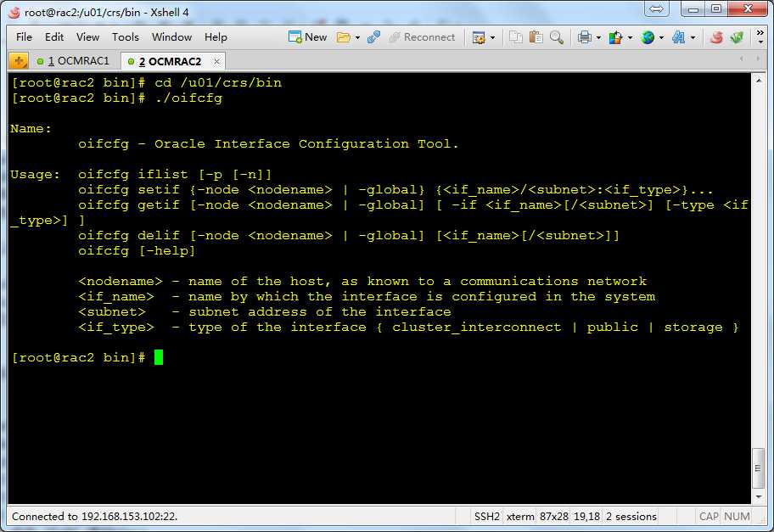The width and height of the screenshot is (774, 532).
Task: Click the NUM indicator in status bar
Action: coord(737,517)
